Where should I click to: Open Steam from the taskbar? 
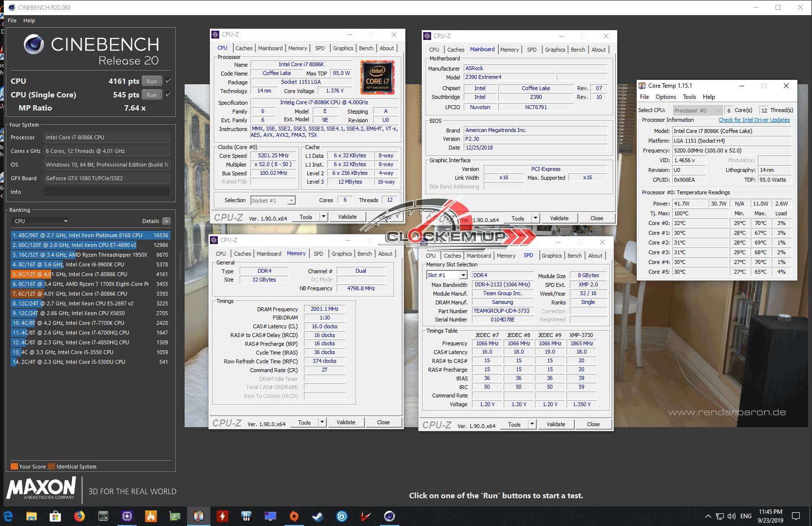318,516
